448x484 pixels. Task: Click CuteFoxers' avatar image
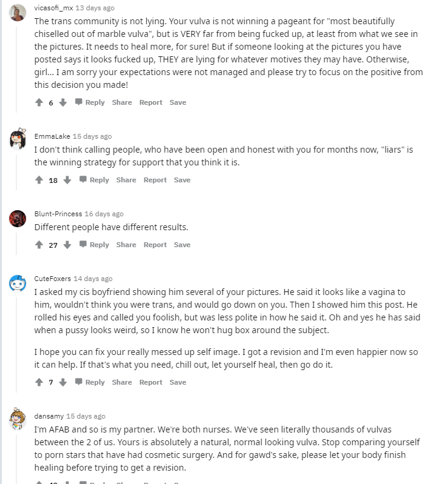(18, 282)
